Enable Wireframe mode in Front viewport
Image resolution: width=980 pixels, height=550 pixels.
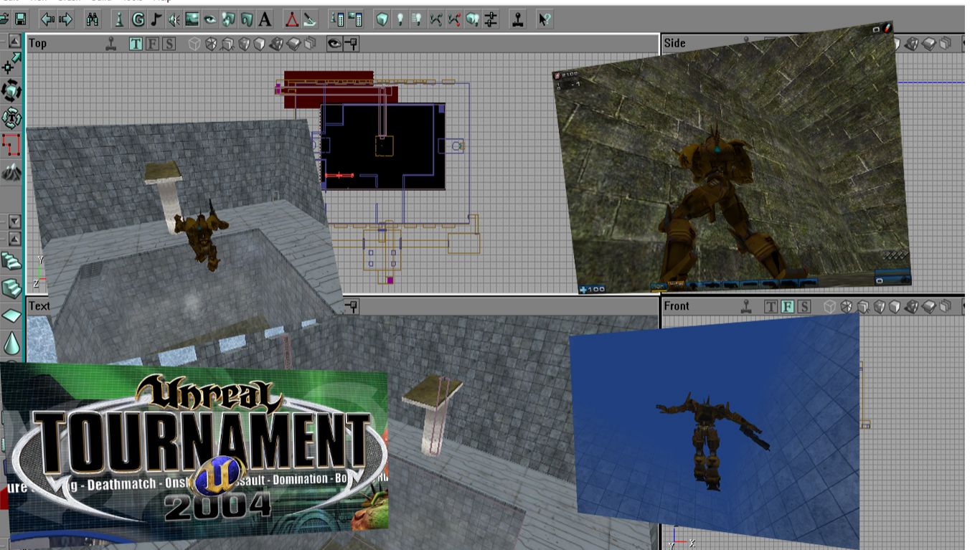830,307
